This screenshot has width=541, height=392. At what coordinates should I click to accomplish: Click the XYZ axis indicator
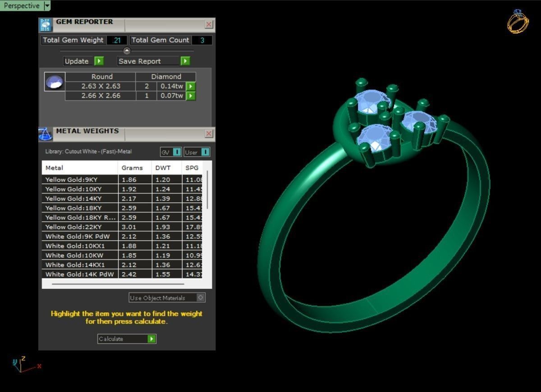(x=26, y=364)
